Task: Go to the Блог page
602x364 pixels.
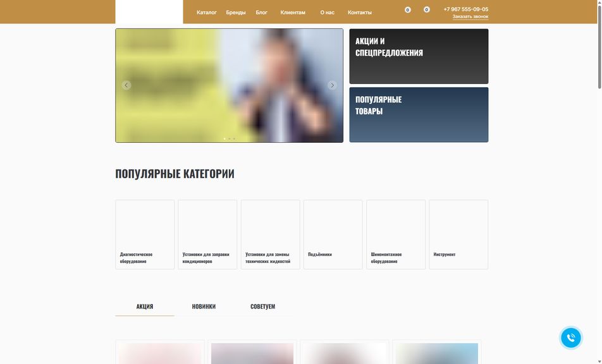Action: [x=261, y=12]
